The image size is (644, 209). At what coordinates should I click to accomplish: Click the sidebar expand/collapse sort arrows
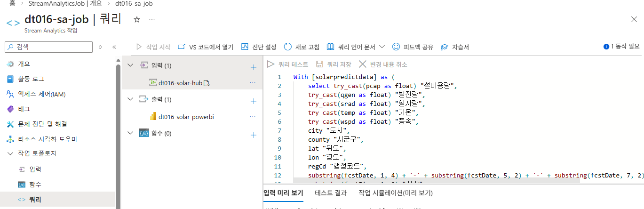pyautogui.click(x=100, y=47)
